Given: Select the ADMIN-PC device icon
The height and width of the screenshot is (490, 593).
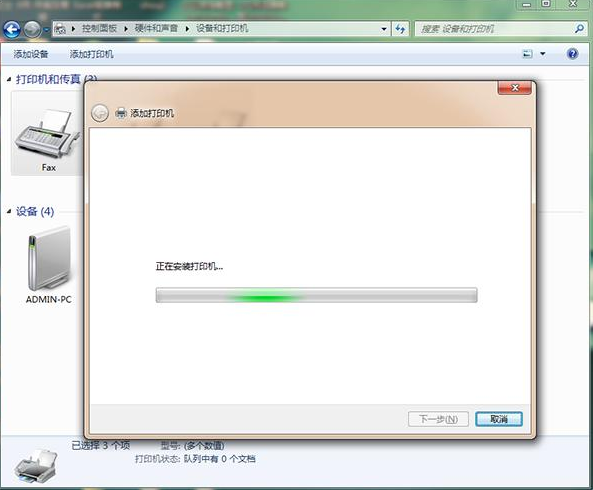Looking at the screenshot, I should (x=49, y=264).
